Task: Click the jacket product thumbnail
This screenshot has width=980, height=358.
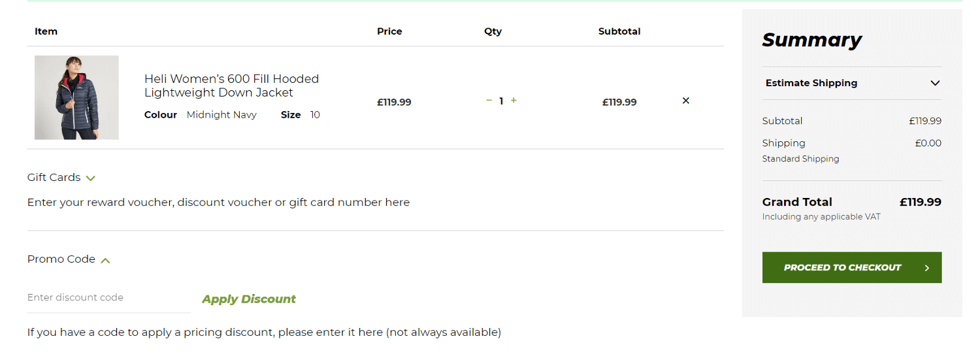Action: (x=76, y=97)
